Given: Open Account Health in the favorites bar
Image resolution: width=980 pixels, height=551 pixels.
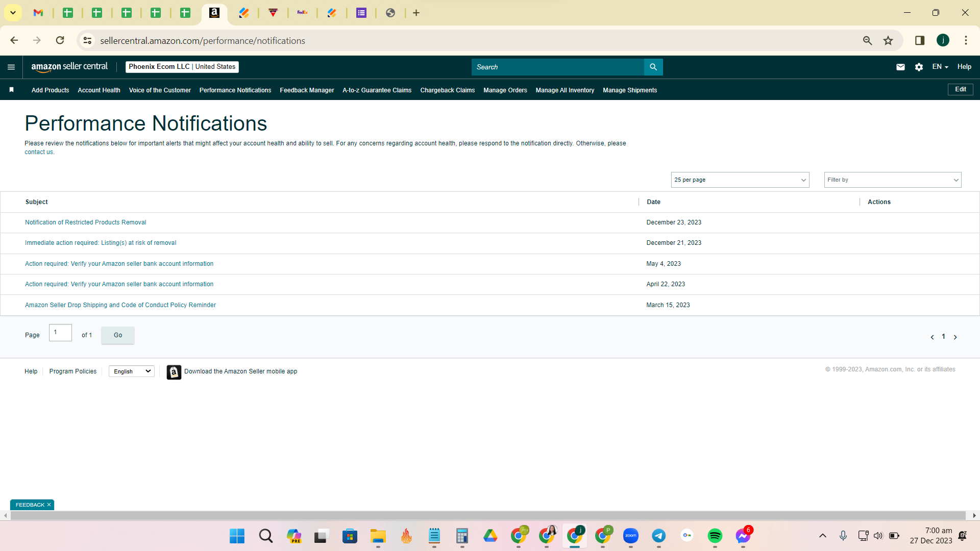Looking at the screenshot, I should [99, 90].
